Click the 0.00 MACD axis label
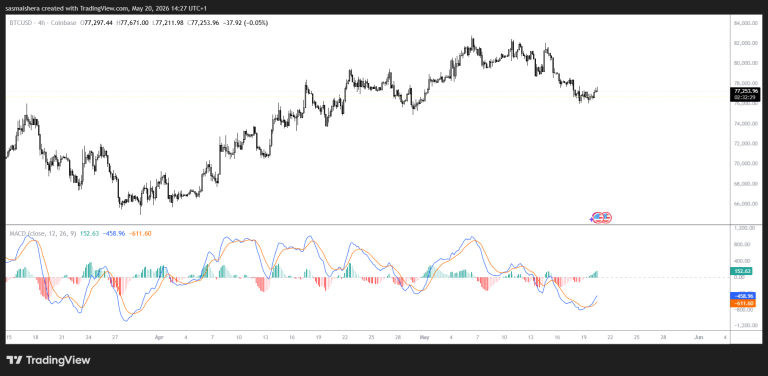This screenshot has width=768, height=376. click(739, 277)
